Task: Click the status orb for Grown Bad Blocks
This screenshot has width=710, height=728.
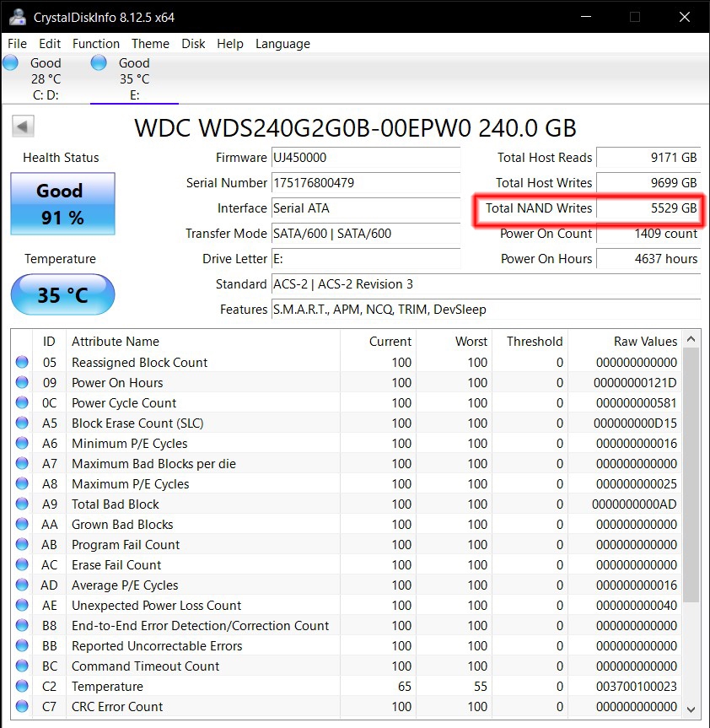Action: tap(22, 524)
